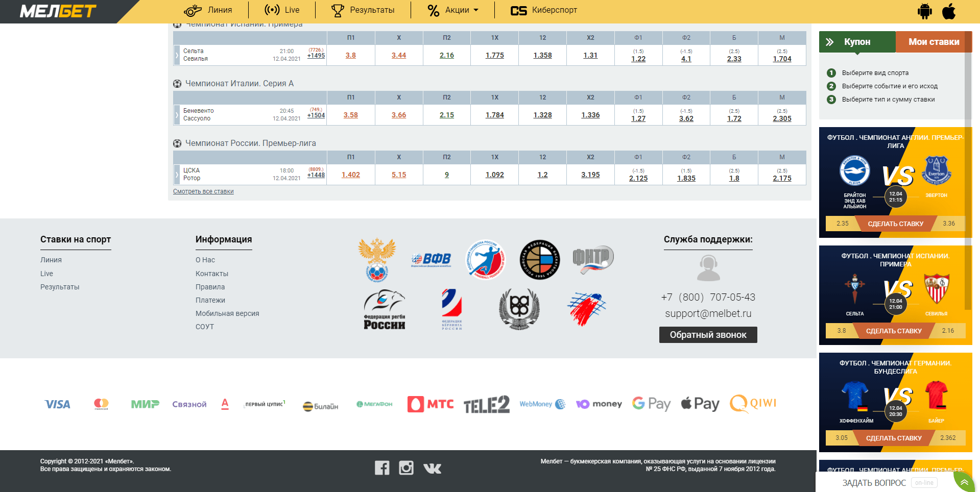Click the ФНТР table tennis logo
Image resolution: width=980 pixels, height=492 pixels.
pos(592,259)
